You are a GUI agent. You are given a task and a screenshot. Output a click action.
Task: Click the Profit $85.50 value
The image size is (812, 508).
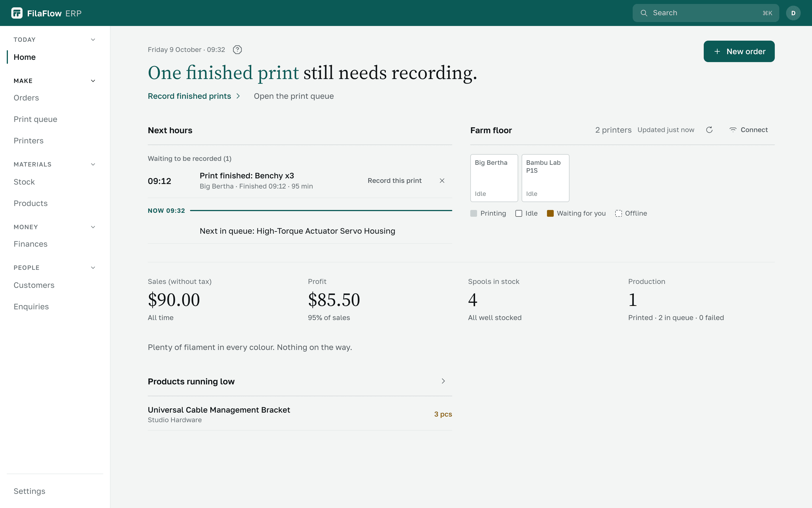click(x=334, y=300)
